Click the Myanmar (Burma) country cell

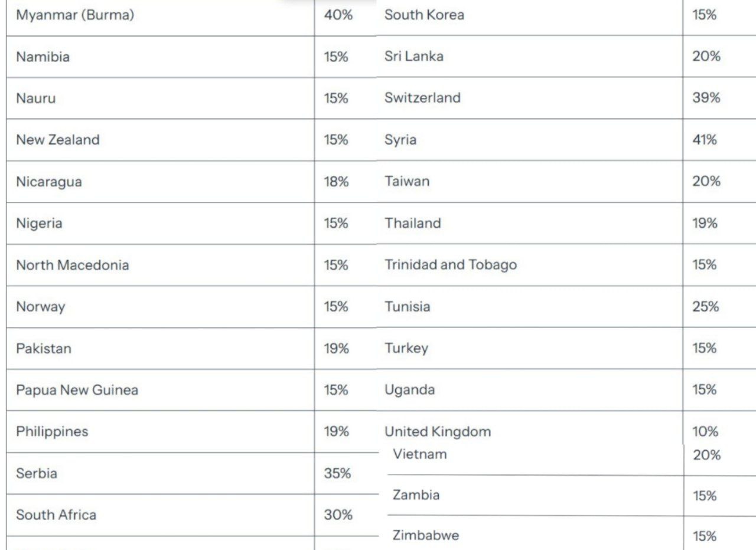75,15
